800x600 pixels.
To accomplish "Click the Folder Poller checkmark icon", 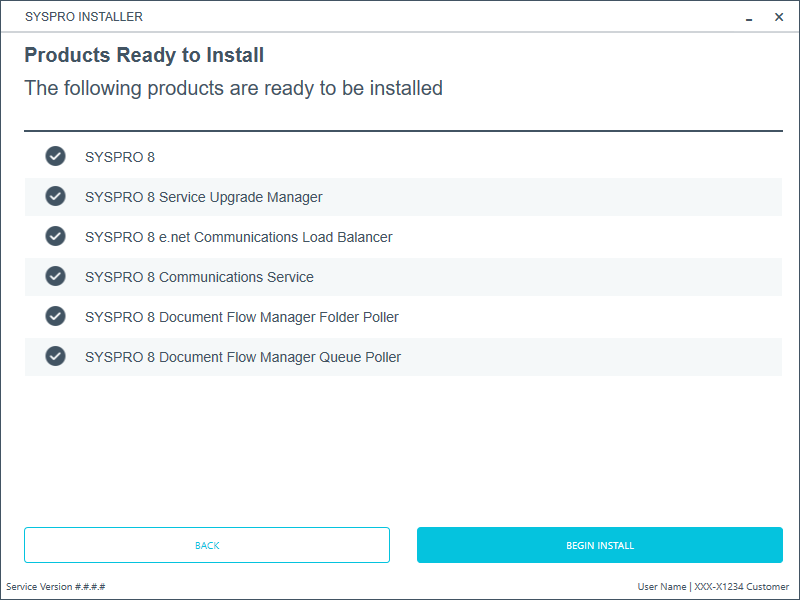I will click(x=55, y=316).
